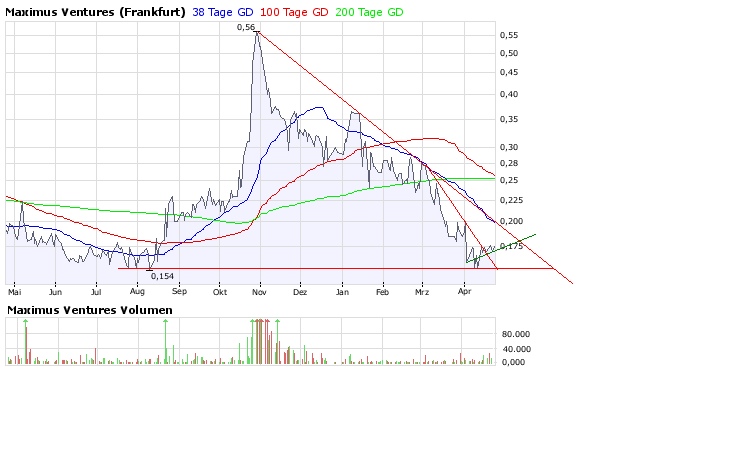Click the '0,000' volume axis value
Viewport: 738px width, 475px height.
pyautogui.click(x=513, y=362)
